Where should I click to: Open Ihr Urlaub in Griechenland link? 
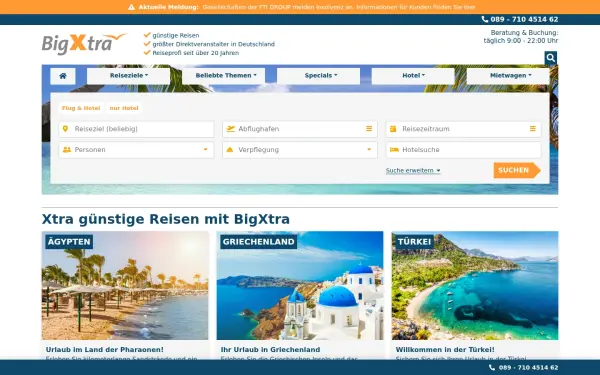271,350
